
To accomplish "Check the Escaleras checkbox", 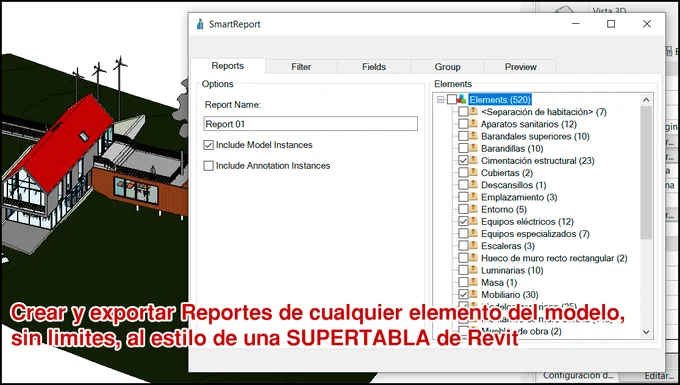I will coord(463,245).
